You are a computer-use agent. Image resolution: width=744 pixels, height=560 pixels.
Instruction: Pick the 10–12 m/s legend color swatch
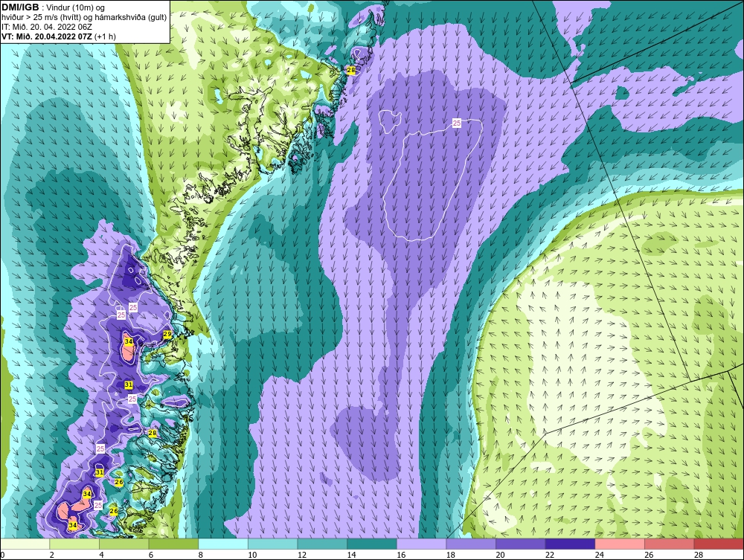(273, 544)
